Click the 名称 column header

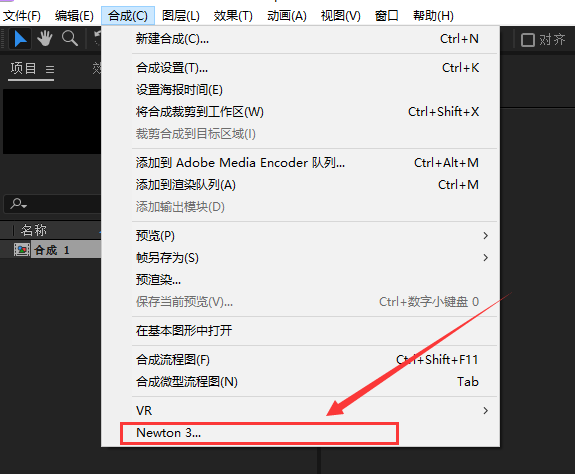[34, 230]
